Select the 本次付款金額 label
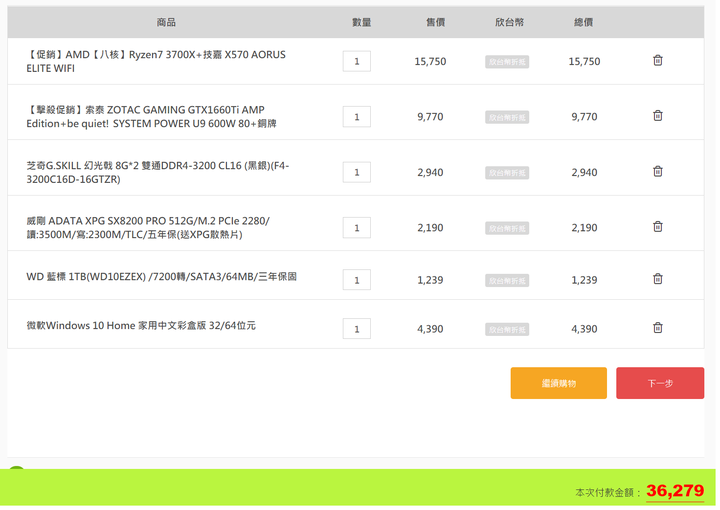This screenshot has width=720, height=510. 608,493
